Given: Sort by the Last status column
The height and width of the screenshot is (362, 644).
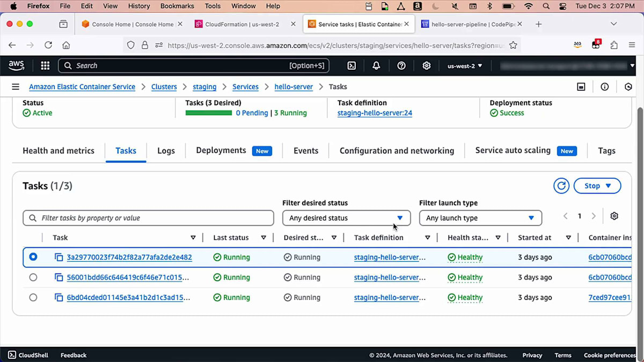Looking at the screenshot, I should pos(264,238).
